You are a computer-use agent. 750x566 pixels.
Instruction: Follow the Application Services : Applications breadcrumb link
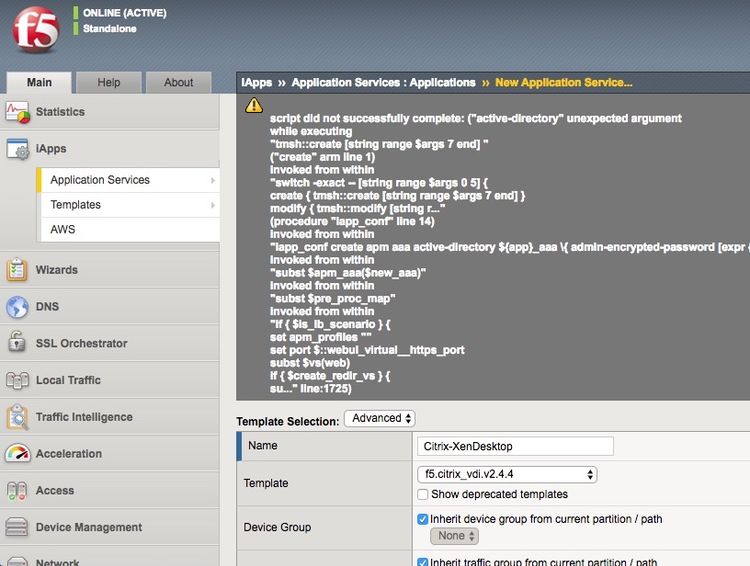[x=383, y=83]
